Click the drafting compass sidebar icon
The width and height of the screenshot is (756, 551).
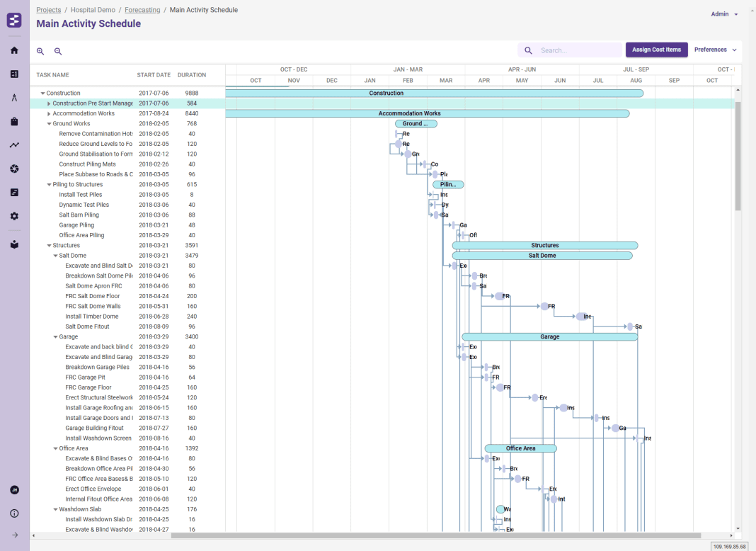14,98
